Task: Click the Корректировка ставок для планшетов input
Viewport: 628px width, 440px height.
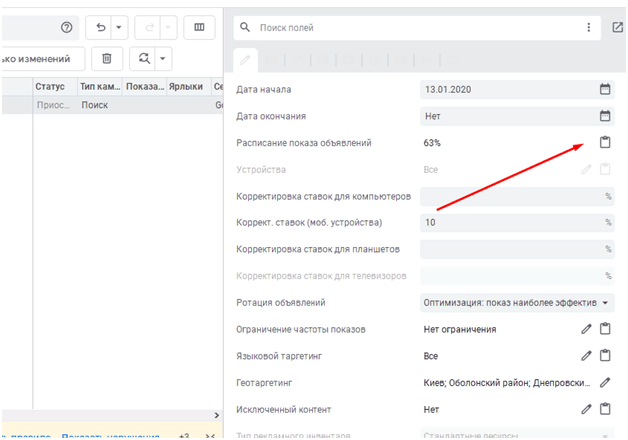Action: [x=517, y=249]
